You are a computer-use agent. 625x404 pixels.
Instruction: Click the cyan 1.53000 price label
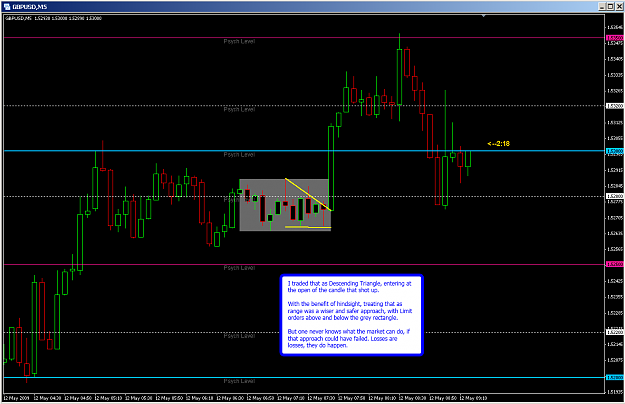[614, 151]
